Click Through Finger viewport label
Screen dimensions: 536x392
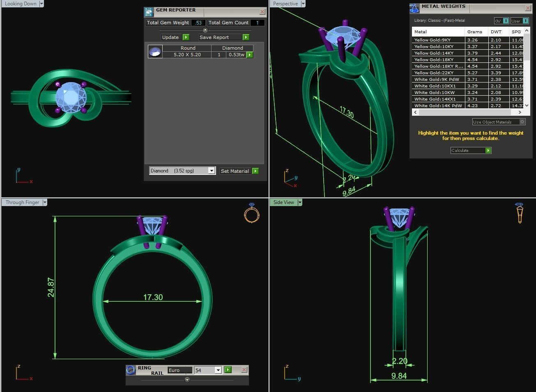pos(22,202)
